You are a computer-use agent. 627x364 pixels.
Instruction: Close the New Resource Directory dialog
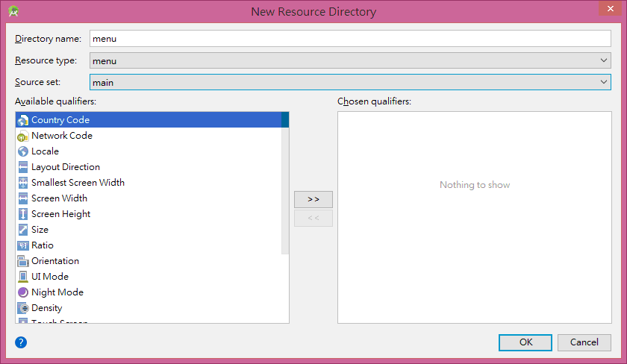pos(611,8)
